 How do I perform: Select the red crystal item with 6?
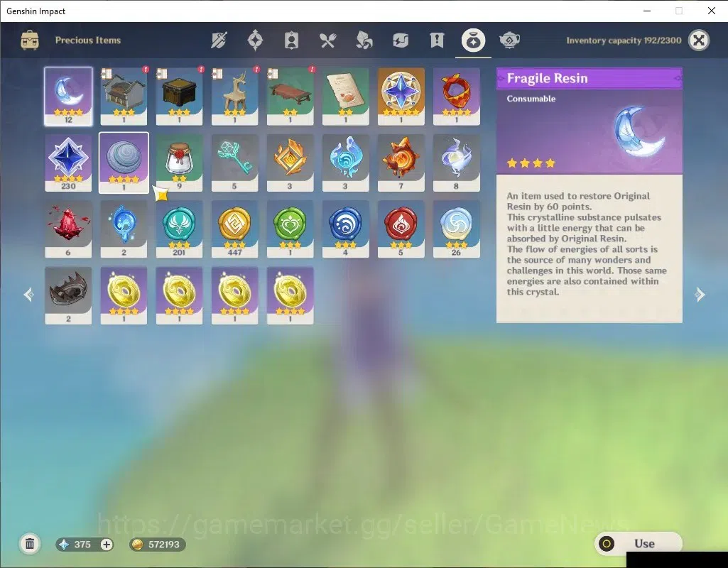click(x=68, y=229)
